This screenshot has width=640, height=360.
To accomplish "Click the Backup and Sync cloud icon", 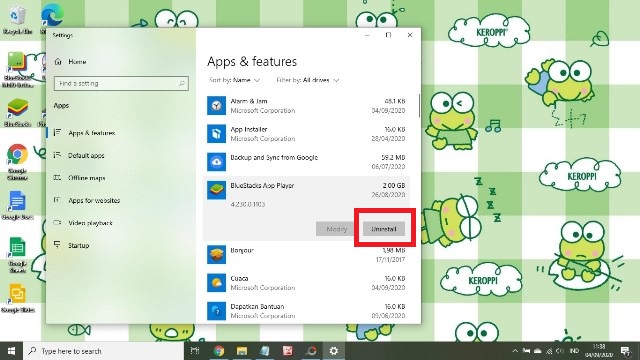I will 216,162.
